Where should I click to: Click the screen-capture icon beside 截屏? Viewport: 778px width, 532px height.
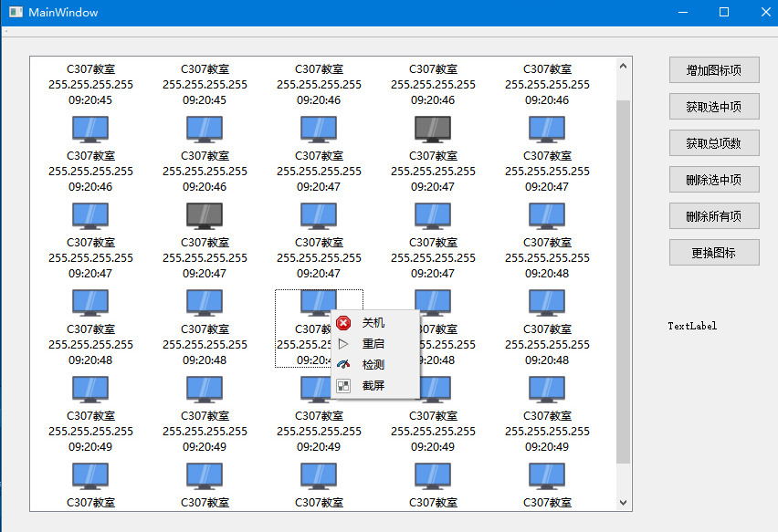coord(342,385)
